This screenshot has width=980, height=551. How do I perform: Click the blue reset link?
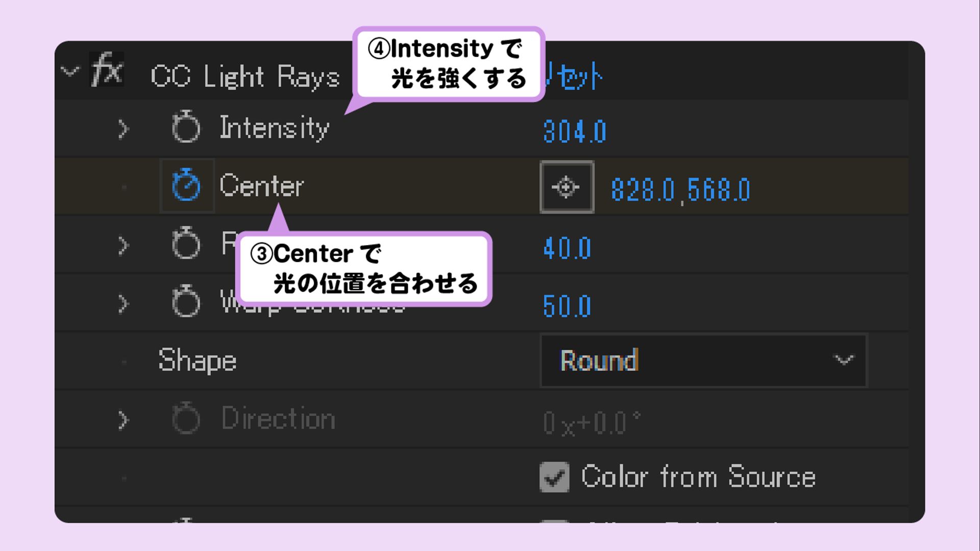(x=574, y=77)
